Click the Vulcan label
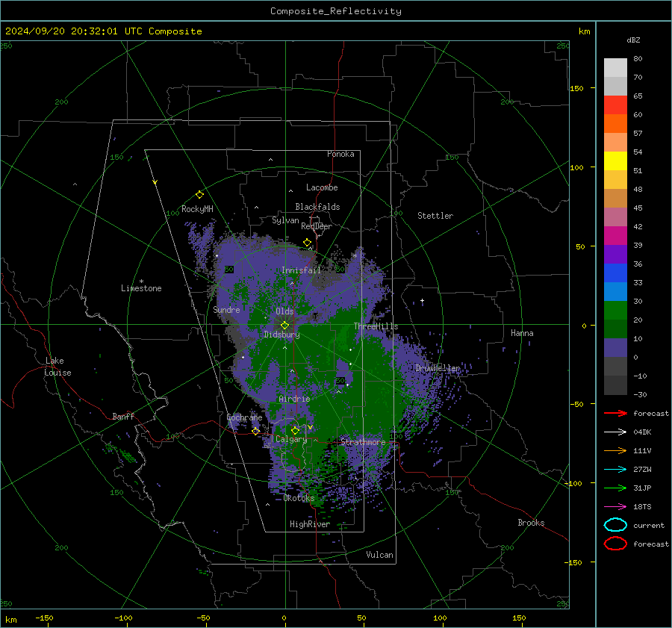 pos(380,555)
